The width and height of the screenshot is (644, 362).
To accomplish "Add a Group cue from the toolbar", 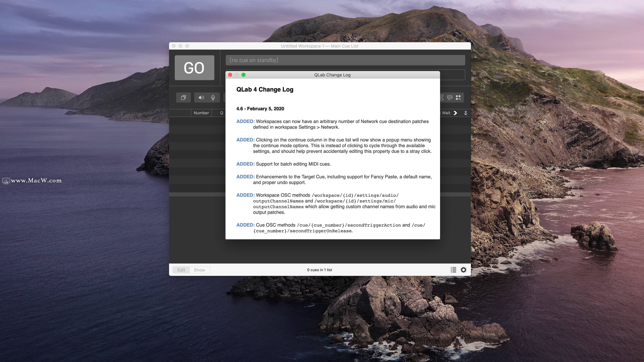I will point(183,97).
